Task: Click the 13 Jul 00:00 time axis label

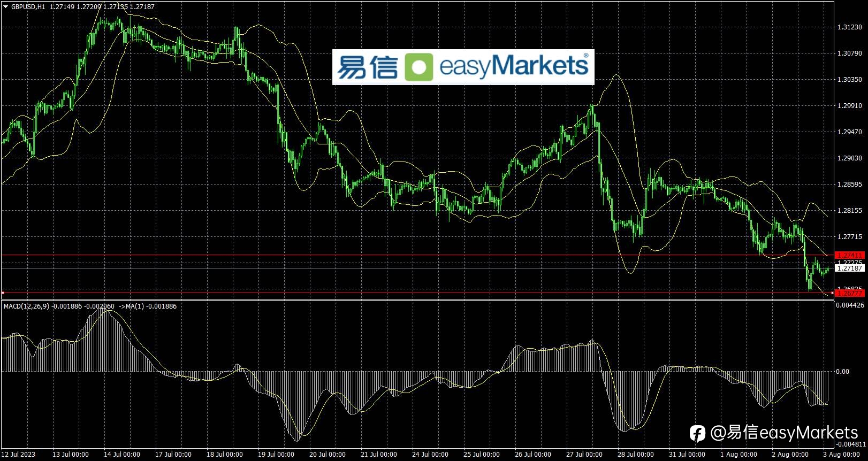Action: [71, 455]
